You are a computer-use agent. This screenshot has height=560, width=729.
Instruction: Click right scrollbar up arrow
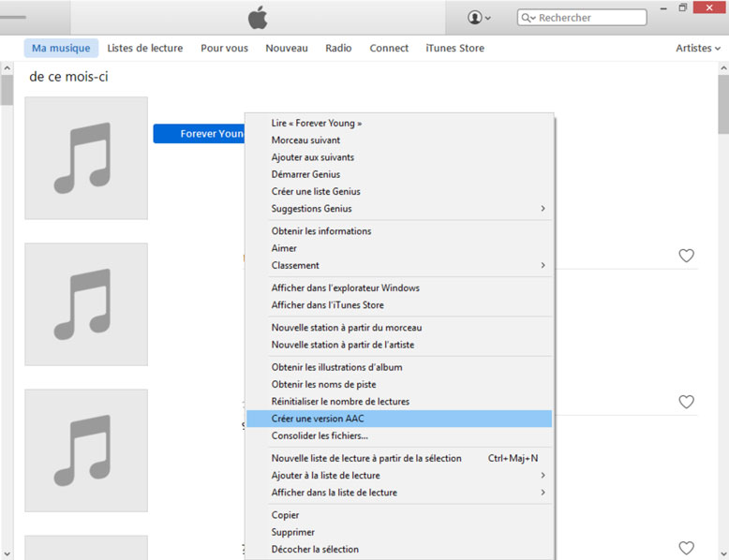(723, 68)
